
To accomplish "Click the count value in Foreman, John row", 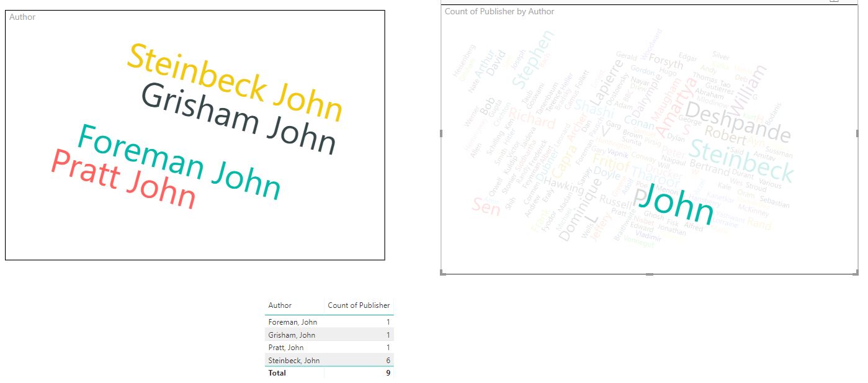I will pos(388,322).
